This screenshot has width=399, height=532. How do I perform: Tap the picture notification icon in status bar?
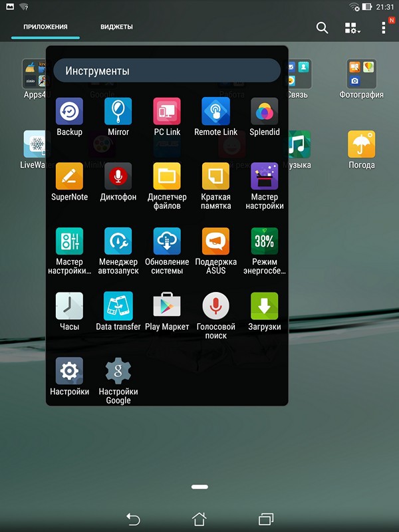[x=10, y=7]
